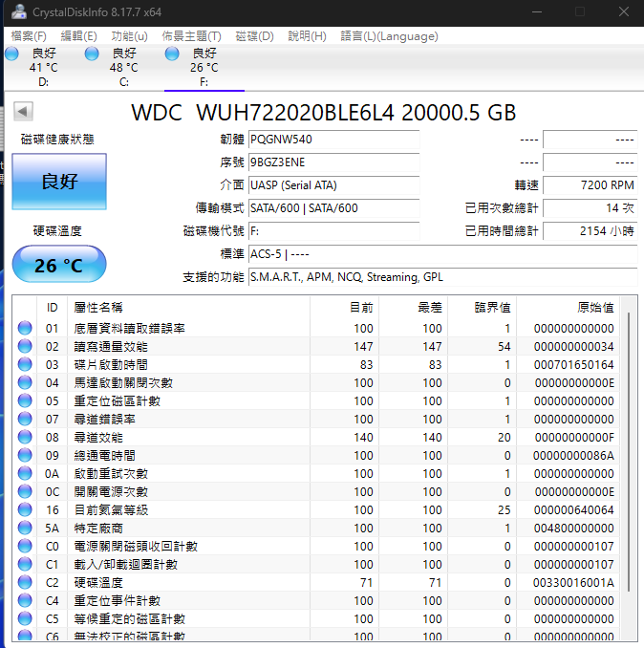Open the 說明(H) menu

pos(307,36)
